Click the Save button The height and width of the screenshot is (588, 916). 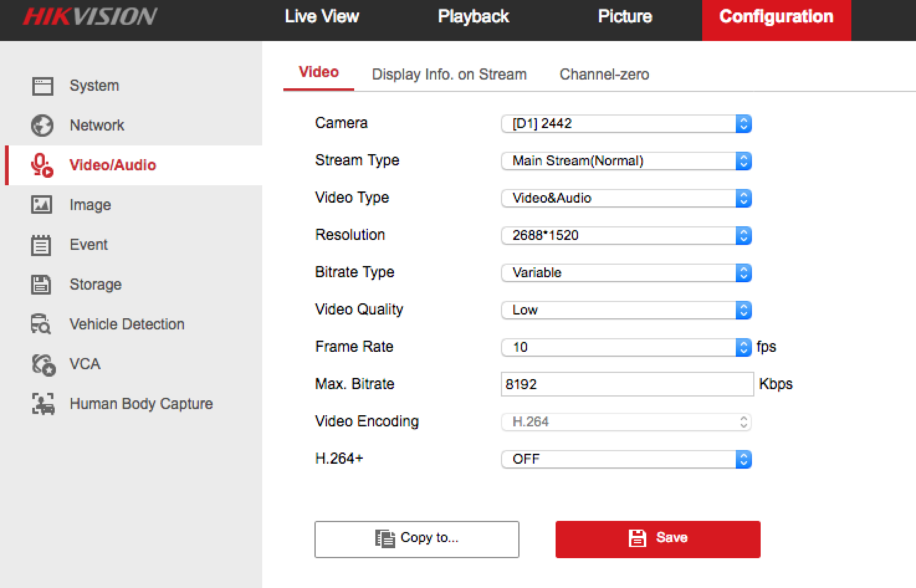[x=657, y=539]
